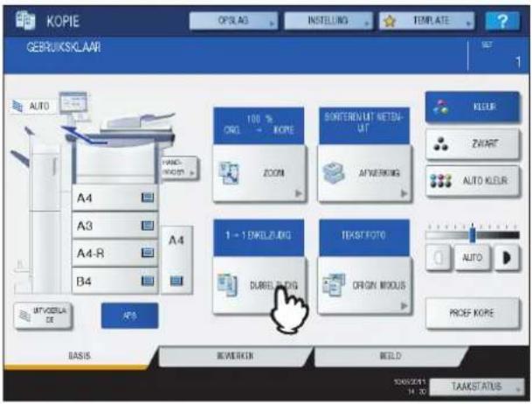The image size is (532, 404).
Task: Open help with the question mark button
Action: (x=502, y=21)
